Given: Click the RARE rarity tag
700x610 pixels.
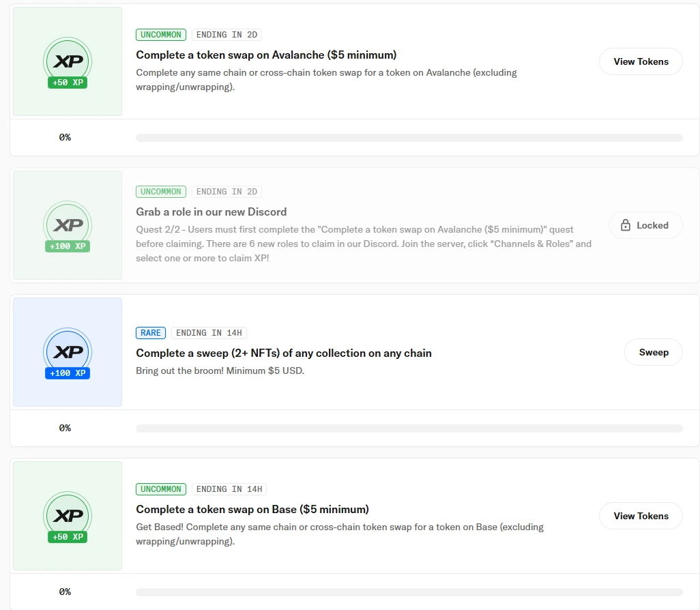Looking at the screenshot, I should [x=151, y=333].
